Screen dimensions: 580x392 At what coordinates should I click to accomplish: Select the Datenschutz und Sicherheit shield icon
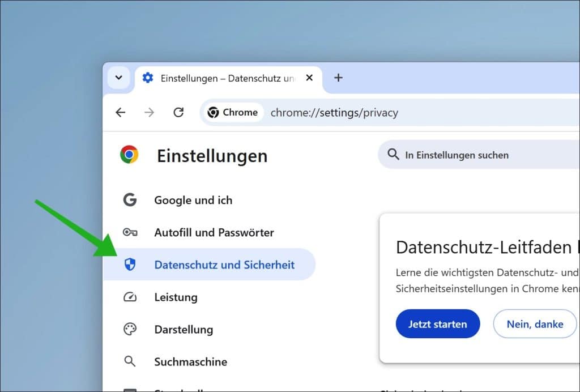tap(130, 265)
